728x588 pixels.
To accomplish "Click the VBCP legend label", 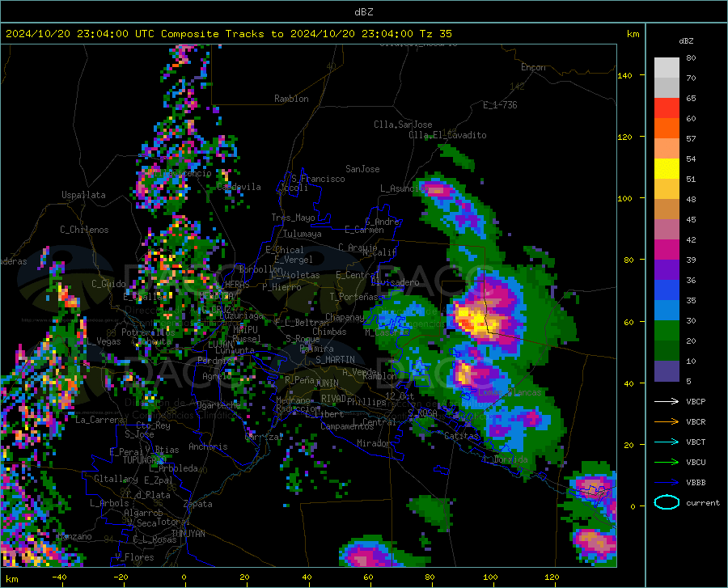I will click(696, 402).
